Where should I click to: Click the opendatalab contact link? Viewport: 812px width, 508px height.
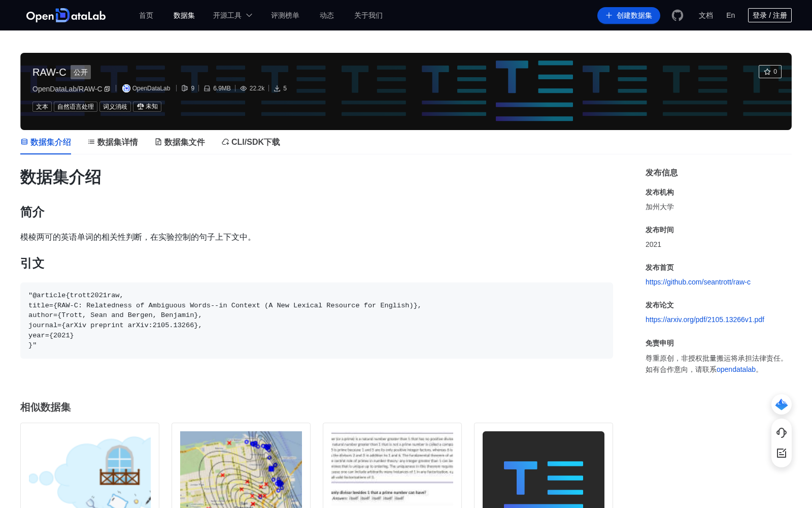pos(736,369)
